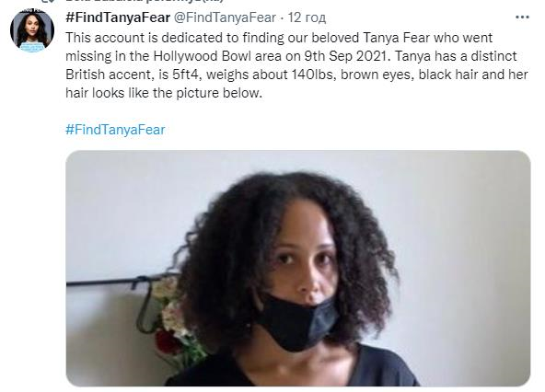545x392 pixels.
Task: Follow the blue #FindTanyaFear hashtag link
Action: pos(115,130)
